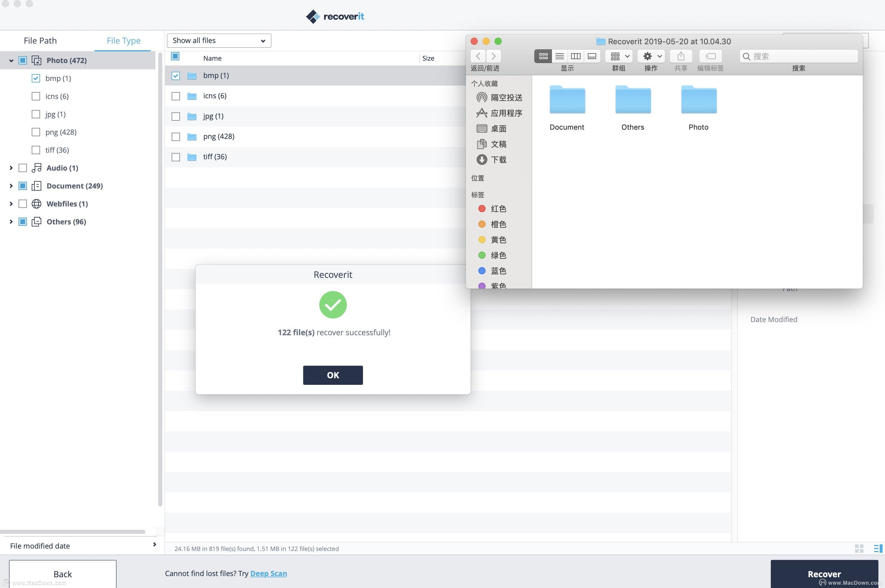885x588 pixels.
Task: Switch Recoverit to thumbnail grid view
Action: [859, 549]
